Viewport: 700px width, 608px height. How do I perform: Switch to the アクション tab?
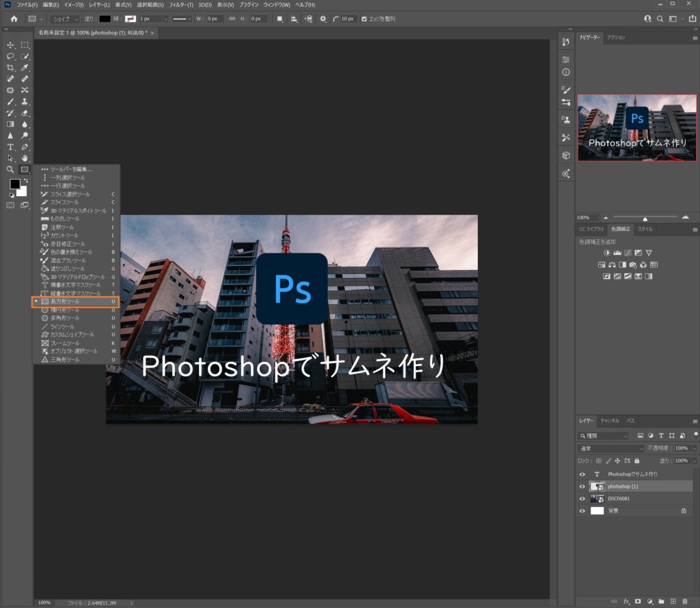click(616, 38)
